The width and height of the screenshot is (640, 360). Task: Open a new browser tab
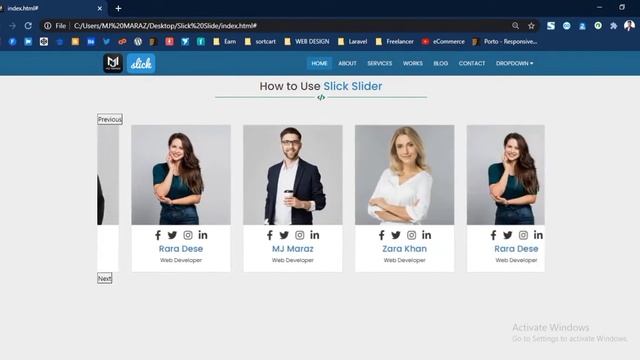(x=118, y=8)
